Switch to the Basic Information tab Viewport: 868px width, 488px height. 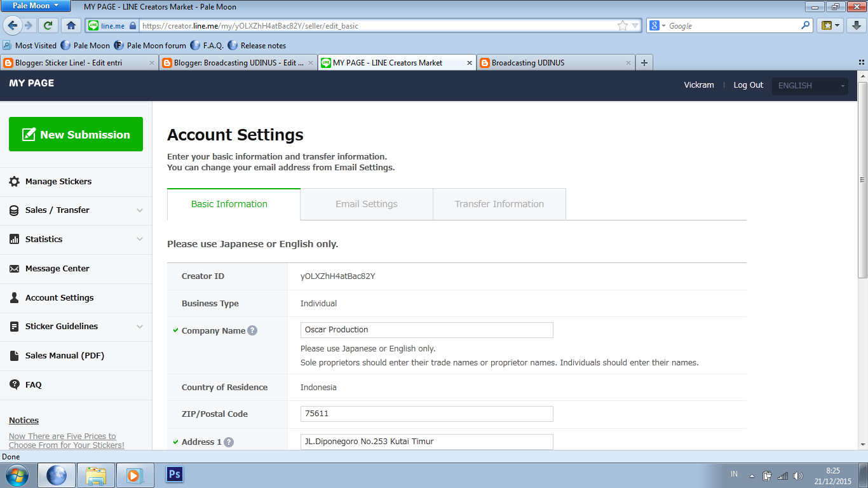(x=234, y=205)
